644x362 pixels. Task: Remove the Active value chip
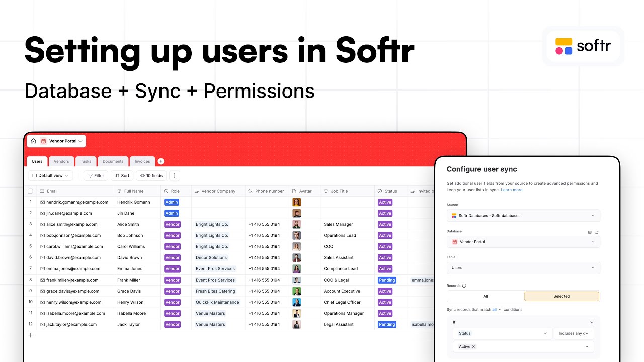(473, 347)
